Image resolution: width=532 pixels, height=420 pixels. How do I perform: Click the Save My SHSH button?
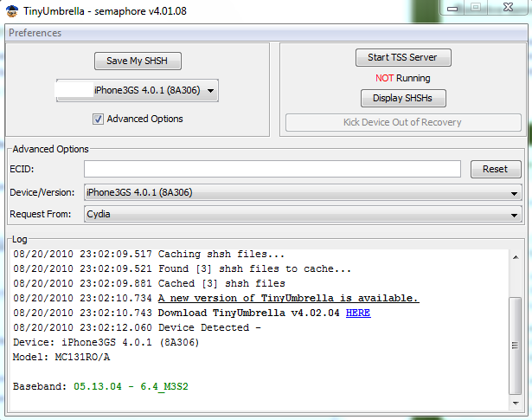[x=138, y=61]
